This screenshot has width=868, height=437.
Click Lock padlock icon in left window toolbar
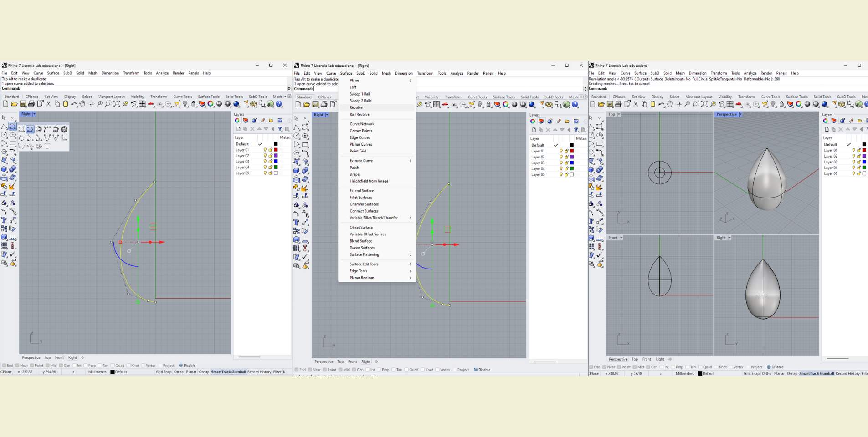click(194, 104)
